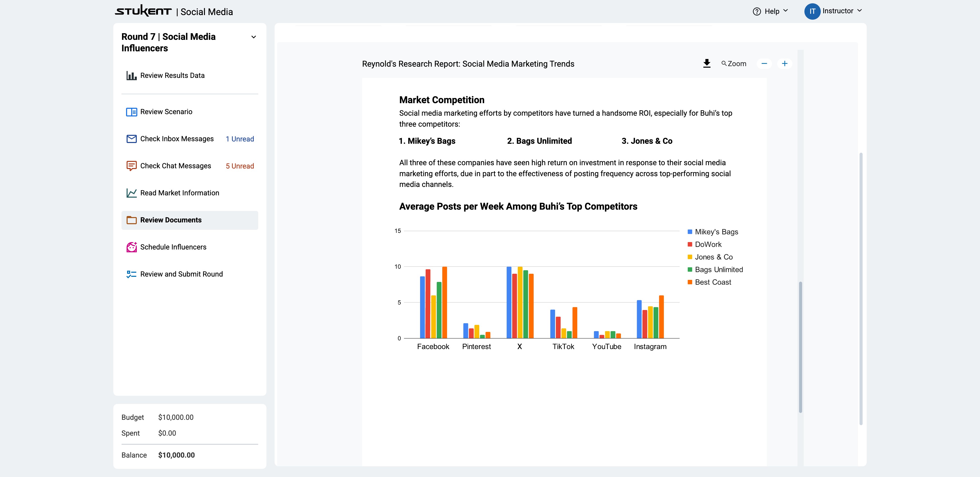The width and height of the screenshot is (980, 477).
Task: Click the Review and Submit Round checklist icon
Action: (x=131, y=274)
